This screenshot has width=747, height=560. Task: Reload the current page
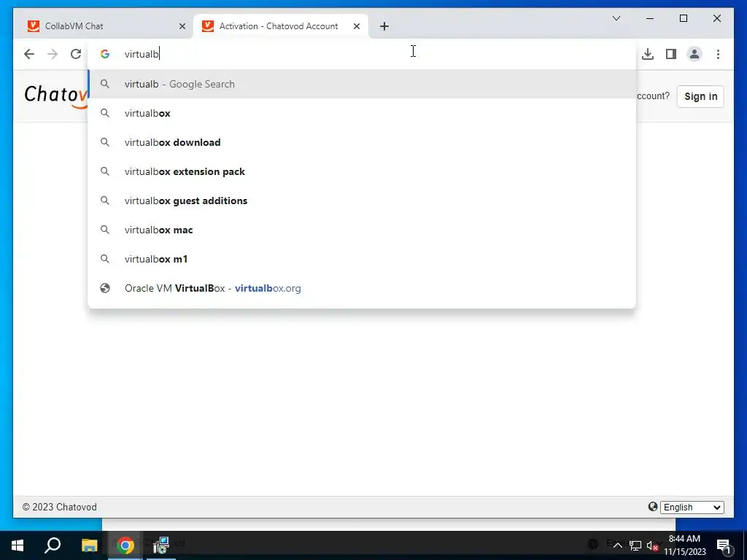pos(76,54)
